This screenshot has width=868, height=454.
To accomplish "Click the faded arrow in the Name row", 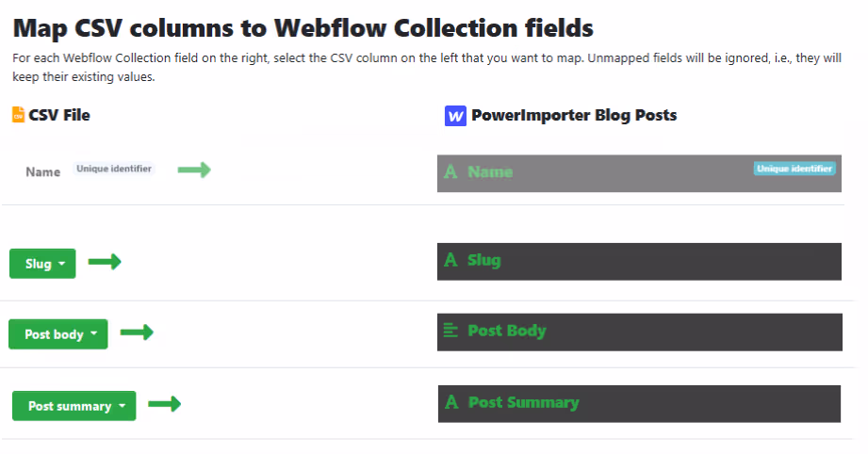I will point(194,170).
